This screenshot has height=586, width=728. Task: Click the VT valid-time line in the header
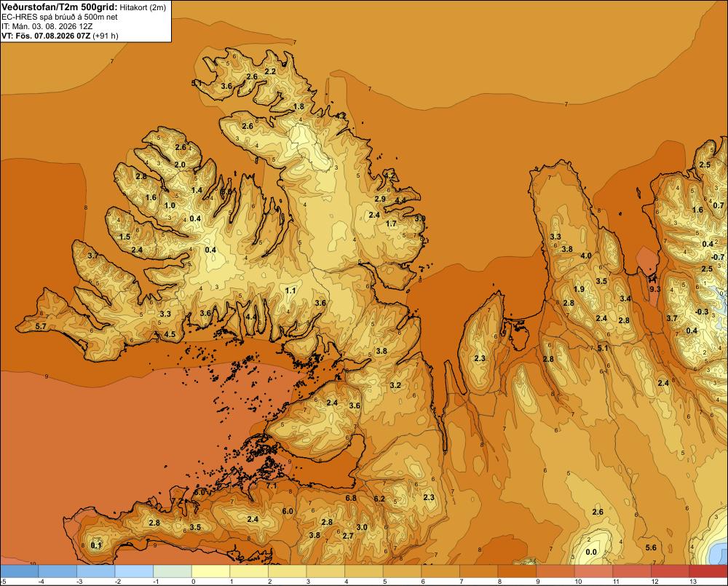pyautogui.click(x=60, y=36)
